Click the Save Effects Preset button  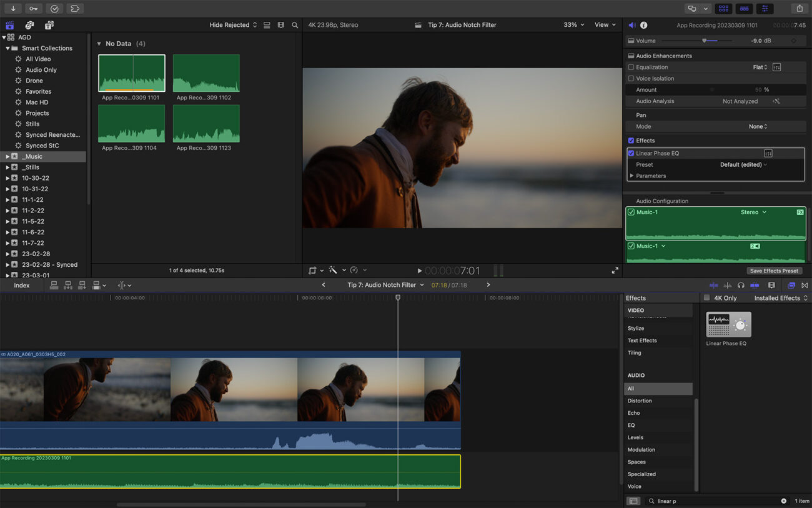[x=775, y=271]
